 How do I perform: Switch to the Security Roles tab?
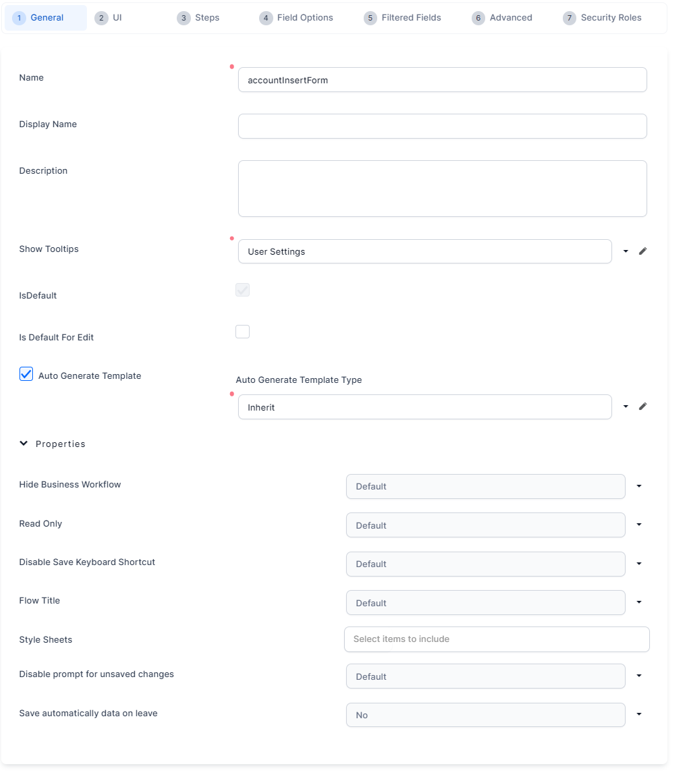coord(602,18)
